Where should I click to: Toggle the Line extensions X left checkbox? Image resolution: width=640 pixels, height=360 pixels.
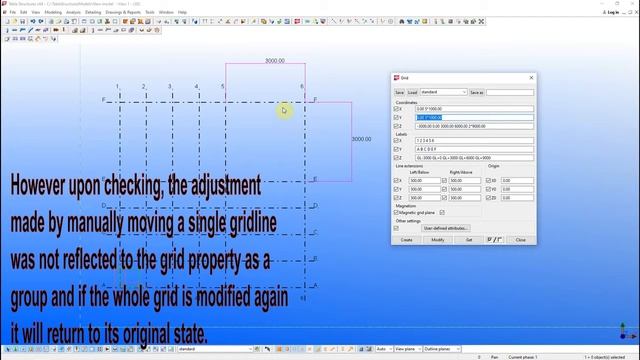tap(396, 180)
